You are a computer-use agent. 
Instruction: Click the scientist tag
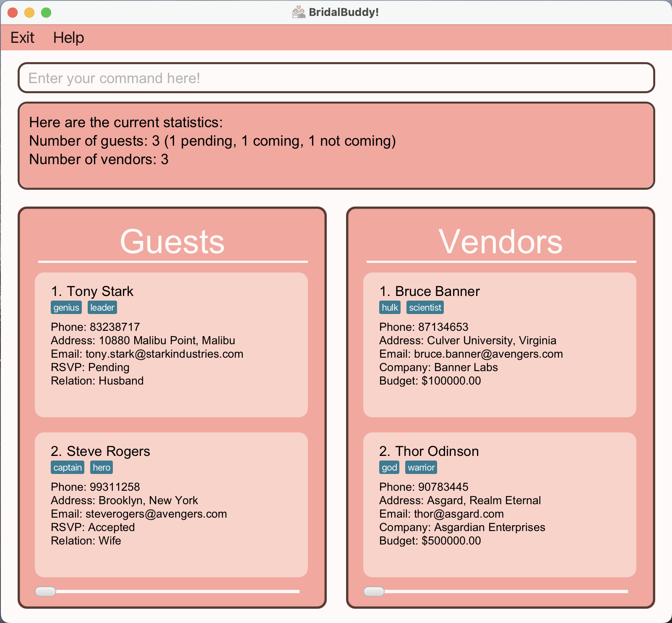click(x=425, y=308)
